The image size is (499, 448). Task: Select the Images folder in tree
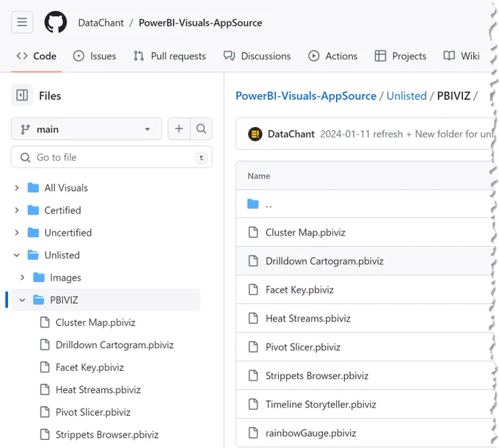pyautogui.click(x=65, y=278)
